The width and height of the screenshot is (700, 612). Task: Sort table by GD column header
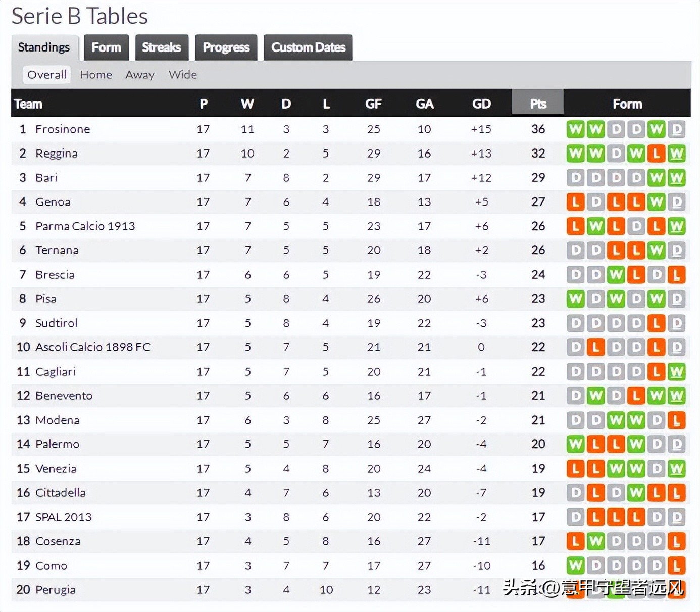point(481,104)
